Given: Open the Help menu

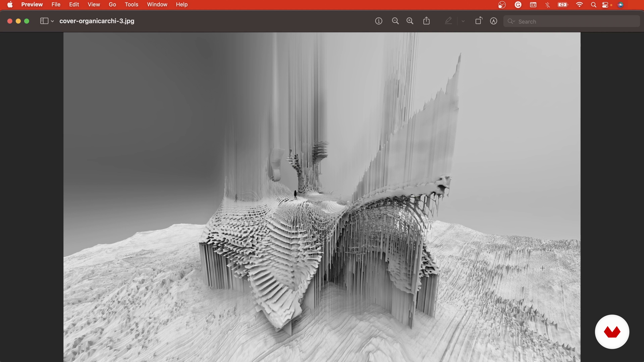Looking at the screenshot, I should coord(182,5).
